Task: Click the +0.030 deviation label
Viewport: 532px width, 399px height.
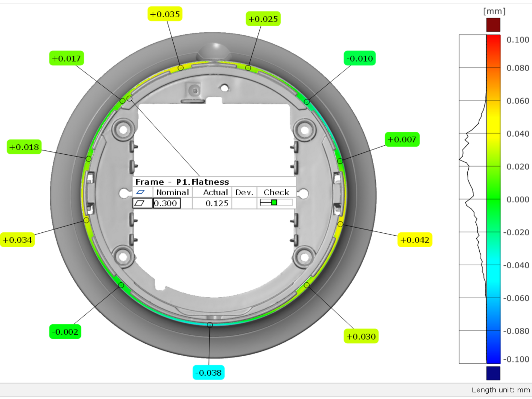Action: pos(361,336)
